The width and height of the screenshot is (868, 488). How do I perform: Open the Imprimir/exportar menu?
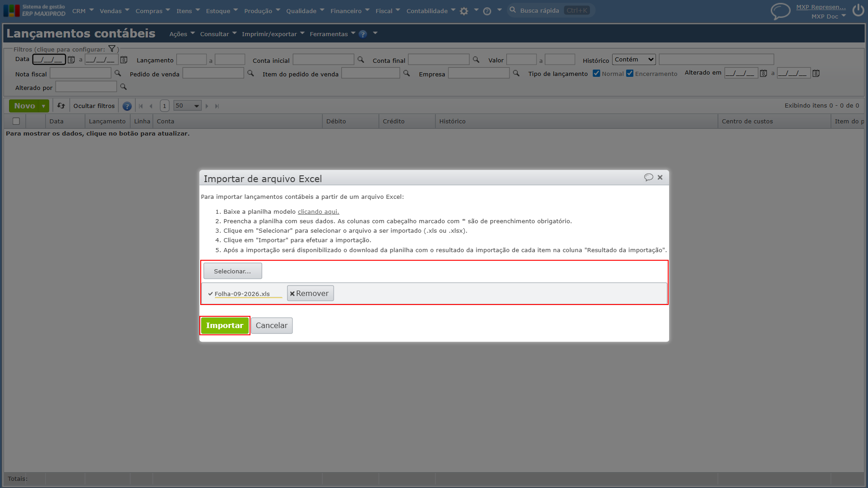click(x=273, y=34)
